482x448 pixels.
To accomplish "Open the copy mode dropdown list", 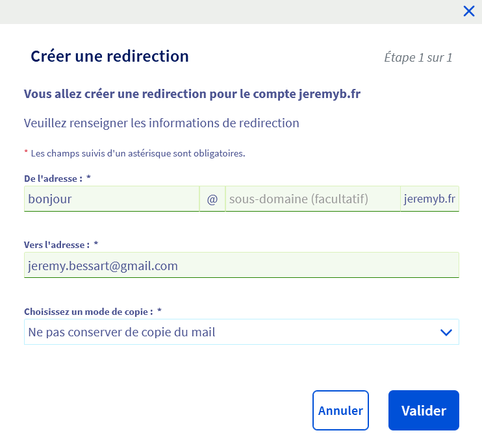I will (x=241, y=332).
